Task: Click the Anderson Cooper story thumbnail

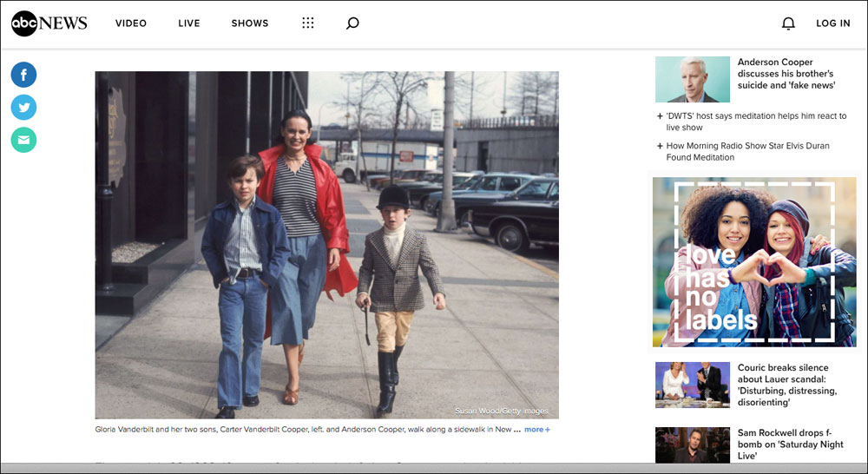Action: [x=692, y=80]
